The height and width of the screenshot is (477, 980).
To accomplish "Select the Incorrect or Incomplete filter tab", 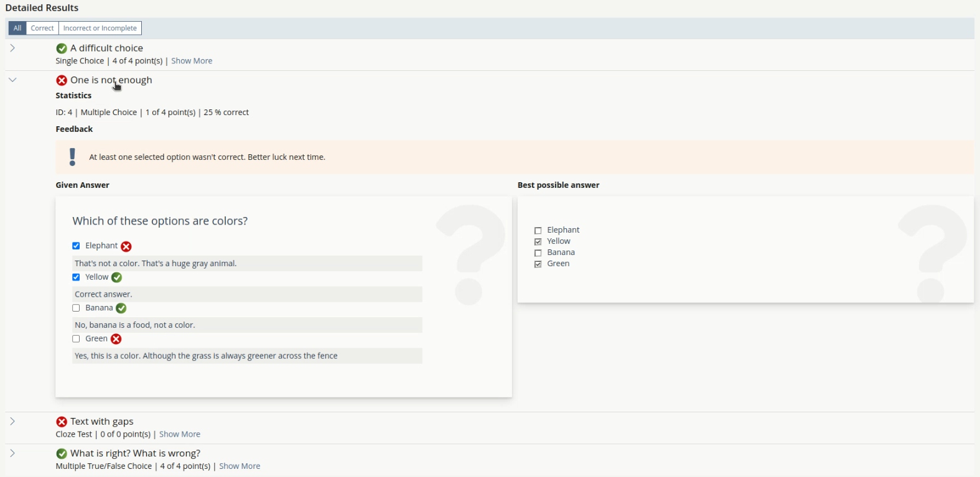I will 100,28.
